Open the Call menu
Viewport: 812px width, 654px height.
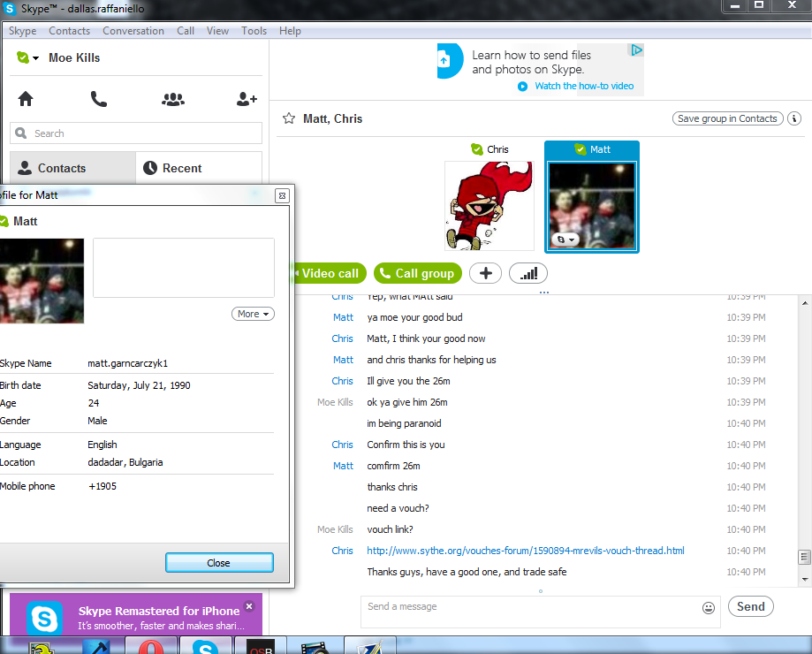click(x=186, y=31)
